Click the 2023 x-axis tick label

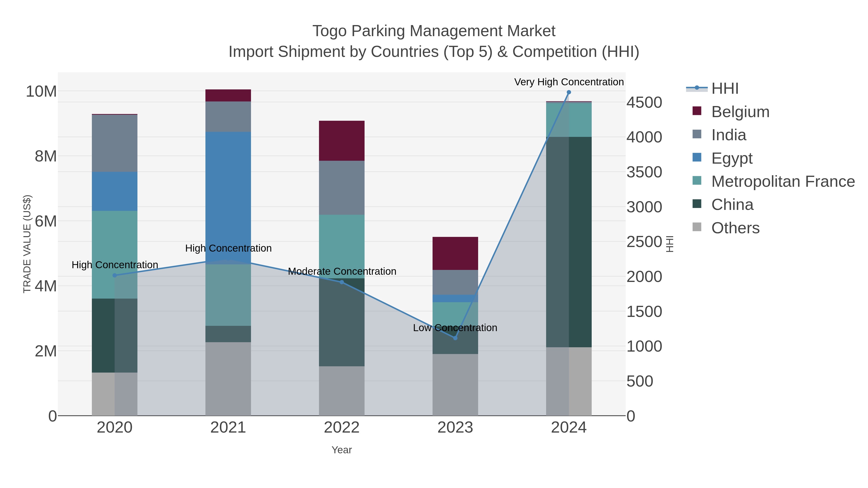tap(455, 428)
